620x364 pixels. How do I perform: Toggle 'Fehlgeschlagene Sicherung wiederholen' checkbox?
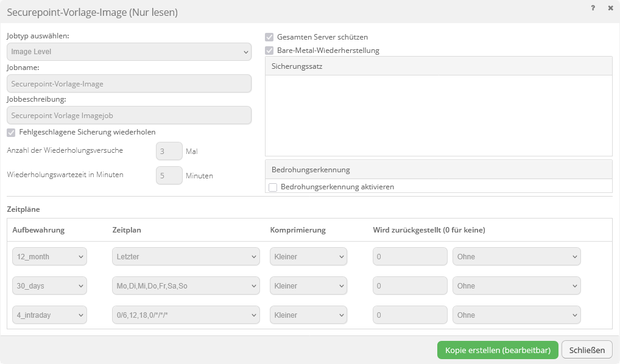pyautogui.click(x=11, y=132)
